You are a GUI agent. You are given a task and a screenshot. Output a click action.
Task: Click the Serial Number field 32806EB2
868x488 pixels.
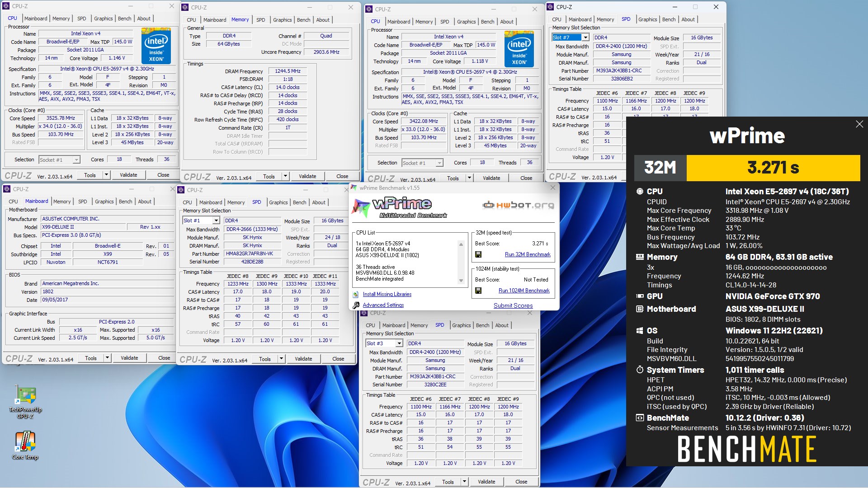click(622, 79)
